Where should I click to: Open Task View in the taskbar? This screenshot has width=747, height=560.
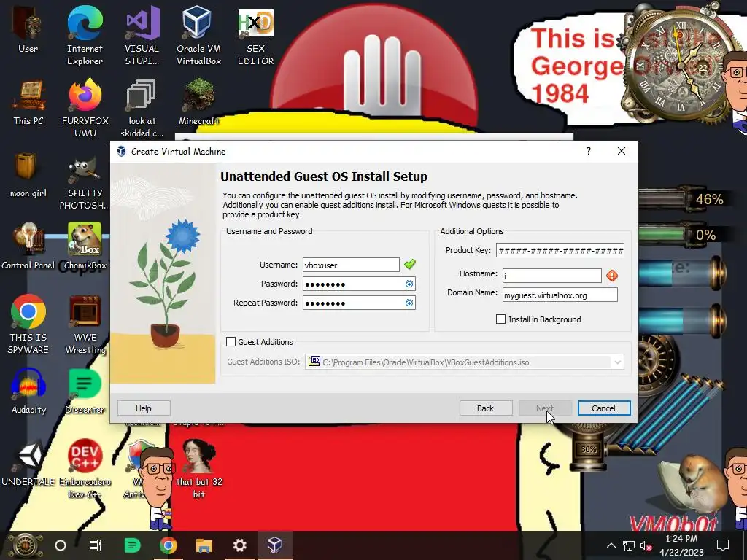coord(96,545)
